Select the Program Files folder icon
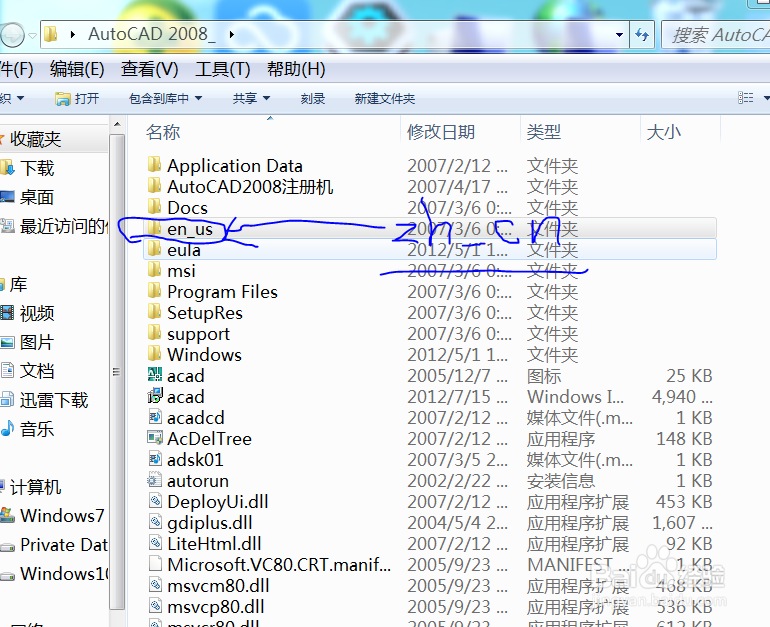Viewport: 770px width, 627px height. tap(154, 291)
